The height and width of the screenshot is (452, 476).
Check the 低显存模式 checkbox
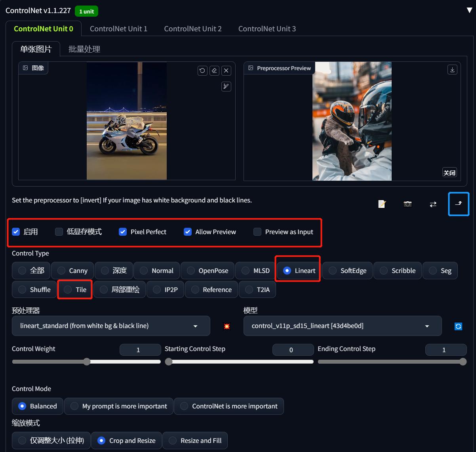click(59, 232)
